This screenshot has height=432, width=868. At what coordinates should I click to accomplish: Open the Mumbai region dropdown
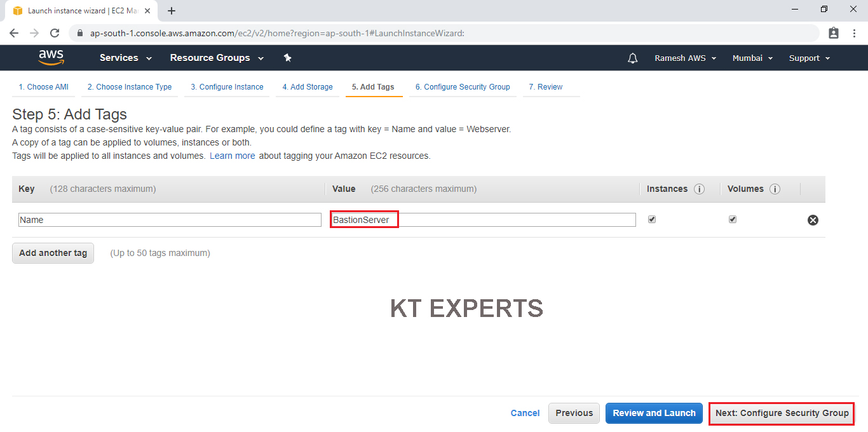tap(752, 58)
